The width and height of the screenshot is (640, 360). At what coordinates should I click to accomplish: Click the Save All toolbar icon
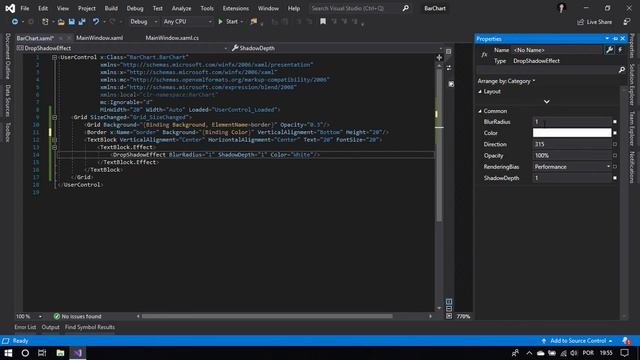tap(82, 22)
